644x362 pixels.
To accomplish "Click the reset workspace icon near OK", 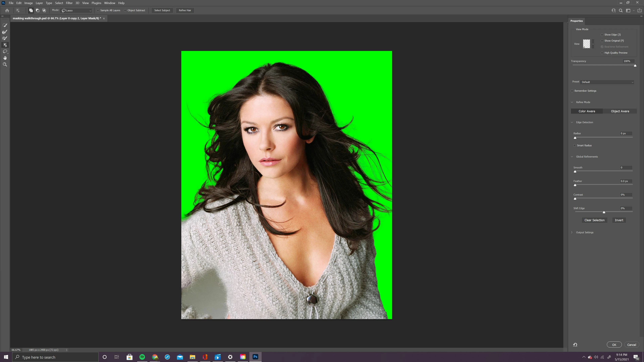I will pyautogui.click(x=575, y=345).
